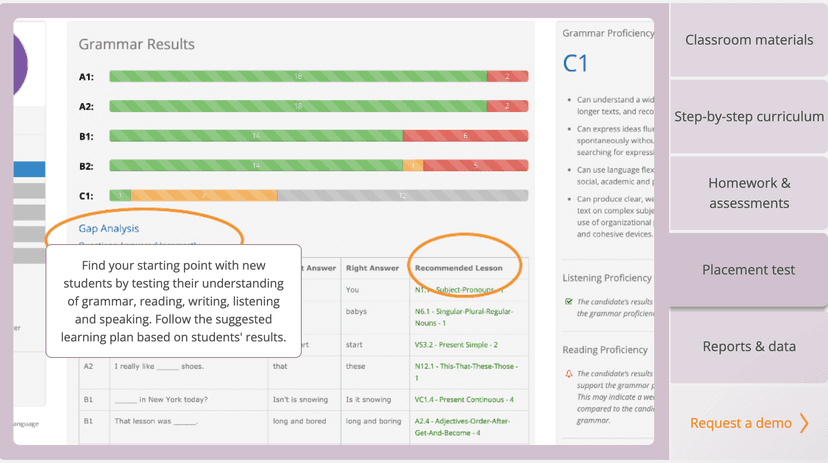
Task: Click the green segment of the A1 results bar
Action: coord(297,76)
